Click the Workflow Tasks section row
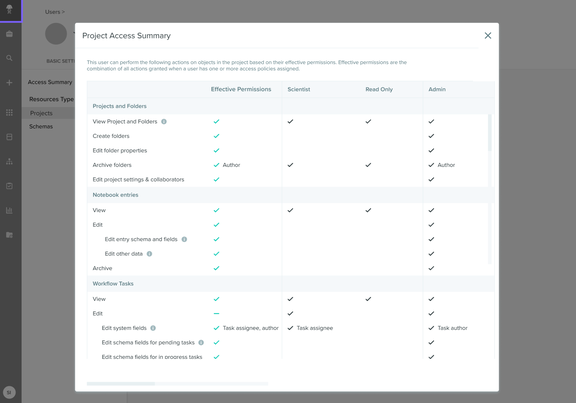576x403 pixels. coord(290,284)
